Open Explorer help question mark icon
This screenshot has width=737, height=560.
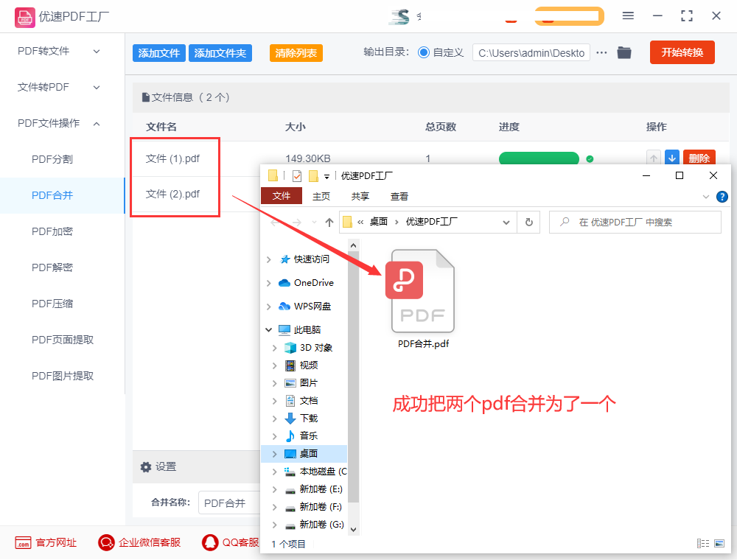(722, 197)
